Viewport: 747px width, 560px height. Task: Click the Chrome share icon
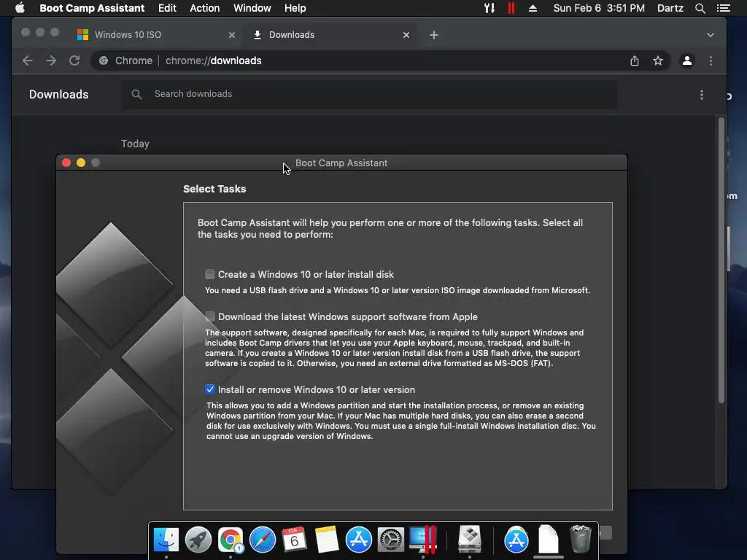635,61
